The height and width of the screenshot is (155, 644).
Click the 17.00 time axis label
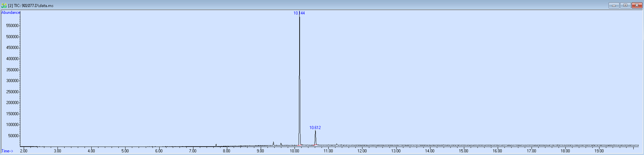click(531, 151)
